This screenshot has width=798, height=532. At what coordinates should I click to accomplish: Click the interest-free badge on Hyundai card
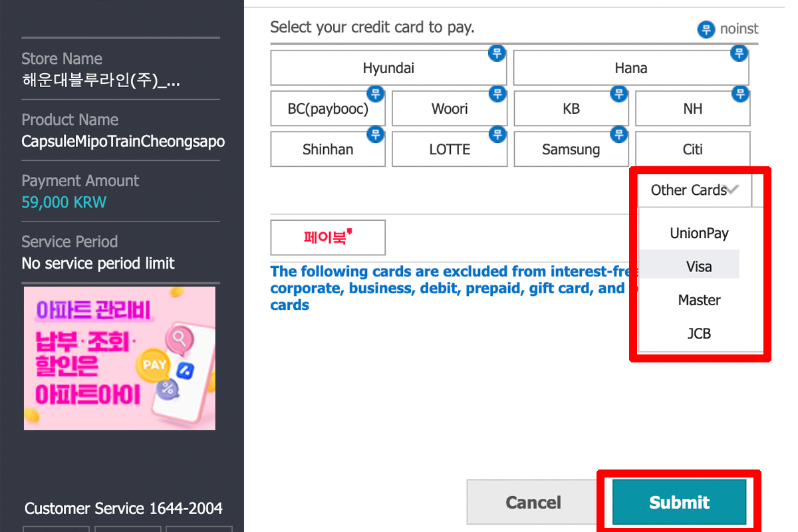pos(497,53)
